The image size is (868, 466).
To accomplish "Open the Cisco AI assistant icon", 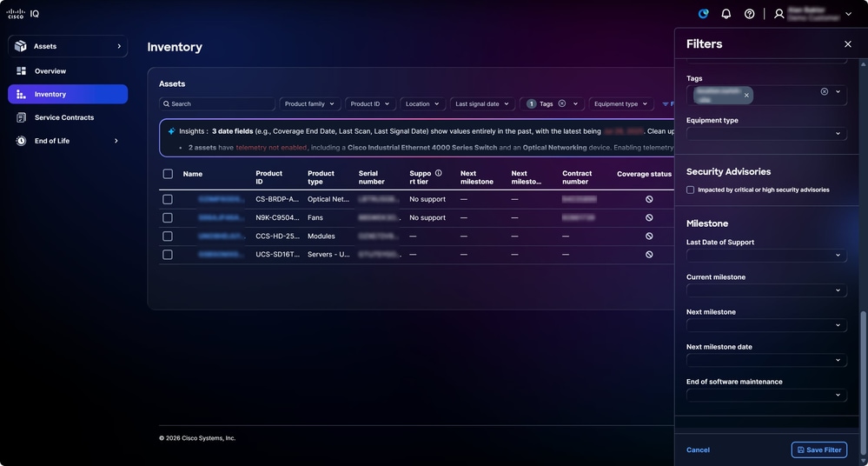I will click(703, 14).
